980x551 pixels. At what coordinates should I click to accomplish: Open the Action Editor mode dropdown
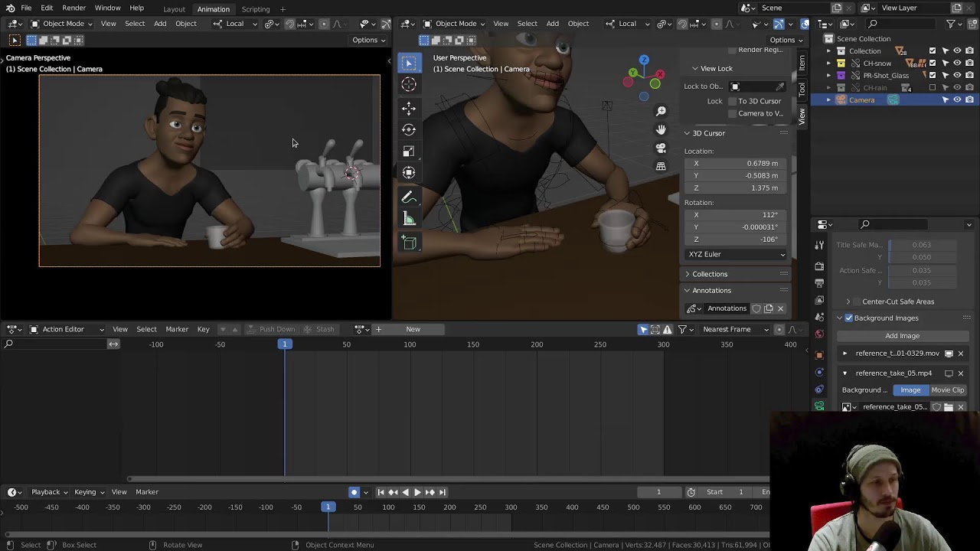[x=67, y=329]
